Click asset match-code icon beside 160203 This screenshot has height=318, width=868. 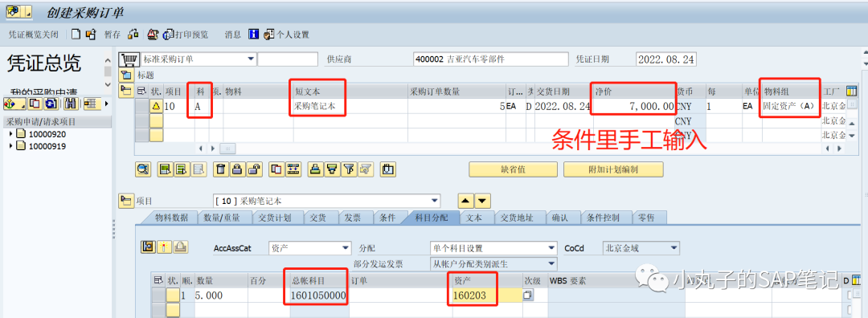[x=528, y=296]
